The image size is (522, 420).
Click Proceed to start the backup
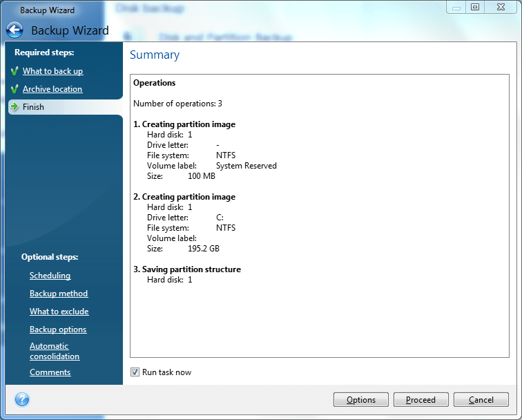420,400
